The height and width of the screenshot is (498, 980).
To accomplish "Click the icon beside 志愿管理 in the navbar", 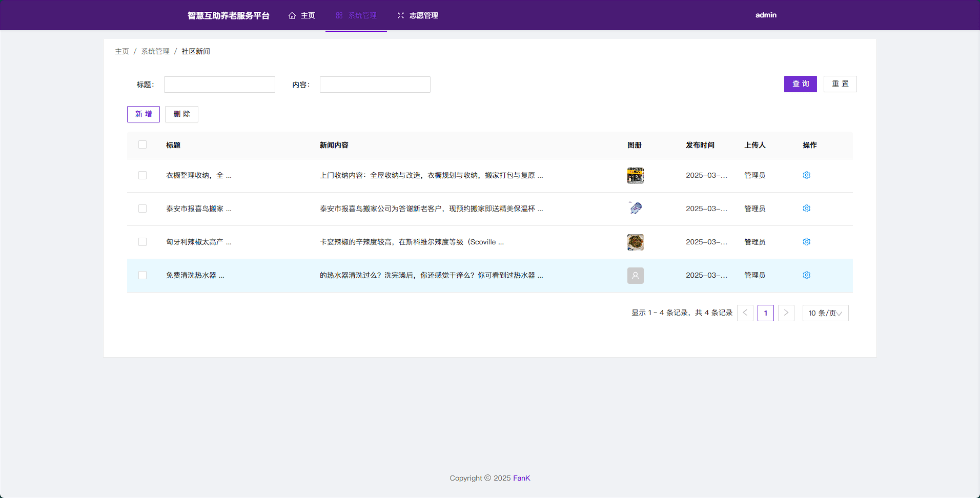I will pyautogui.click(x=401, y=15).
